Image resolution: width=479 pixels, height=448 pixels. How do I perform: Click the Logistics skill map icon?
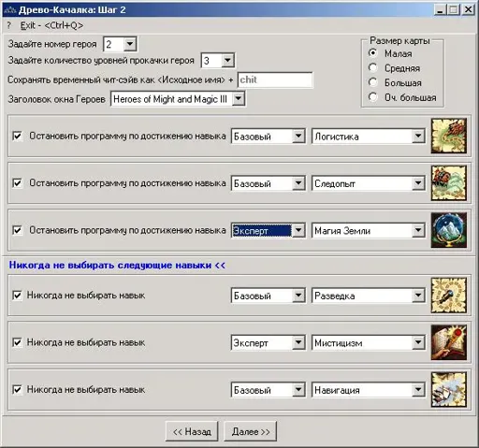[x=449, y=136]
